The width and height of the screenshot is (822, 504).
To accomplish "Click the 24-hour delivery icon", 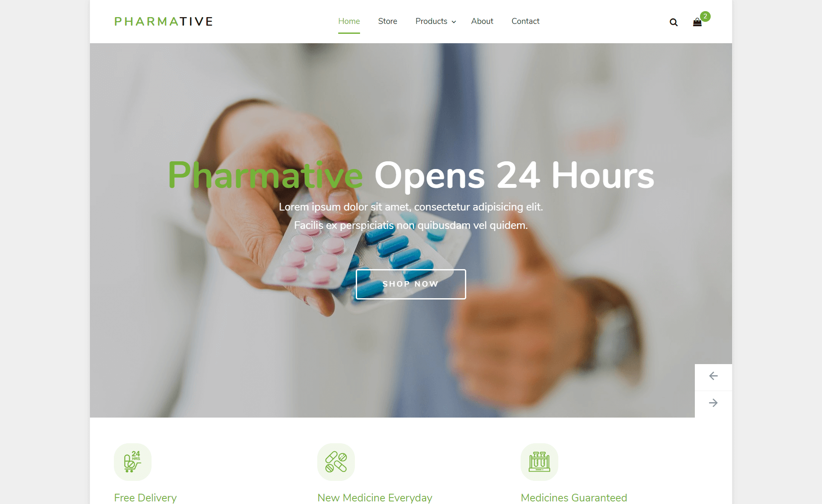I will [133, 462].
